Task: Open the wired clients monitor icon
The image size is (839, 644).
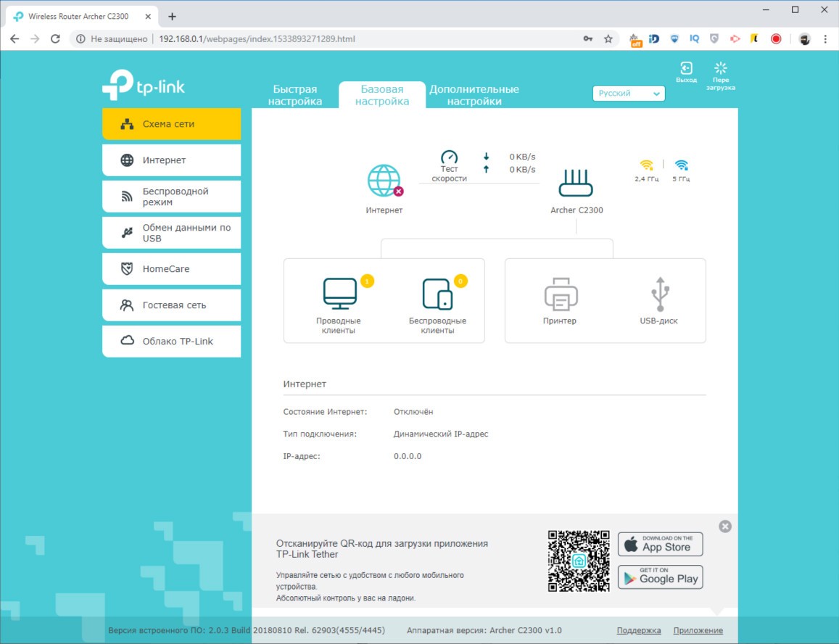Action: [x=339, y=294]
